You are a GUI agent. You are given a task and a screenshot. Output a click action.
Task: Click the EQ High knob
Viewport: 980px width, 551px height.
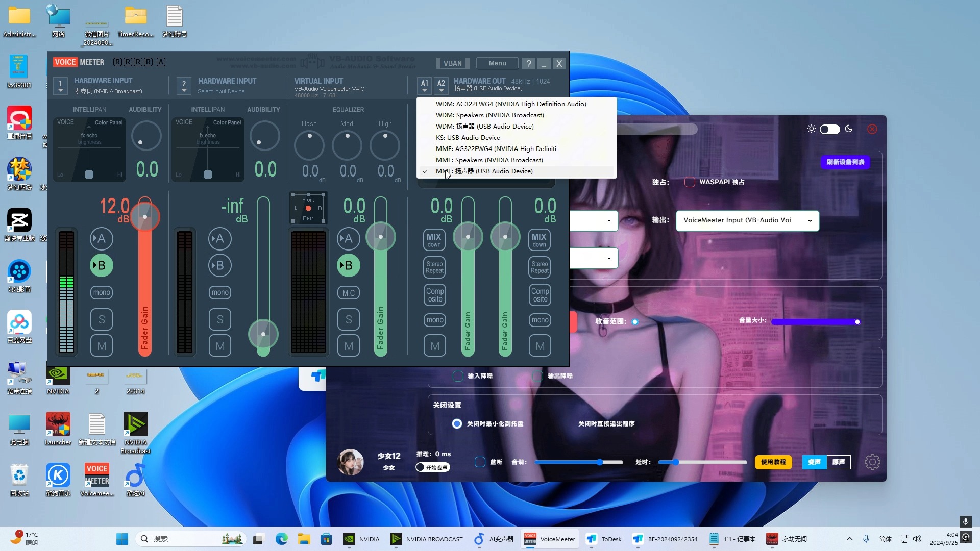[x=385, y=145]
